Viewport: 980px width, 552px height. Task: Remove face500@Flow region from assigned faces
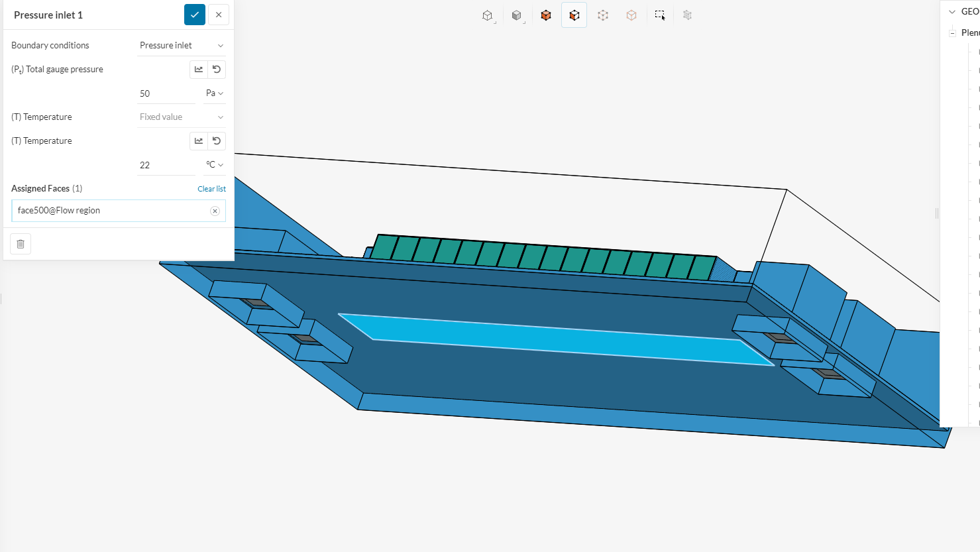[215, 211]
